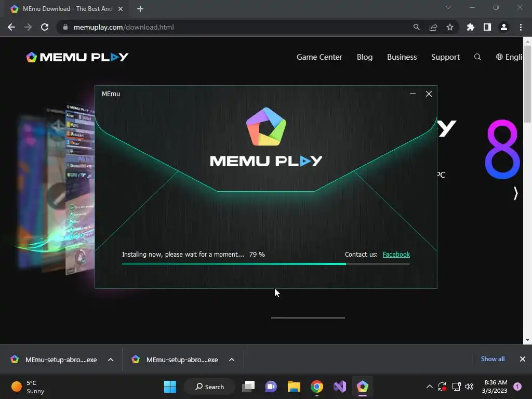This screenshot has width=532, height=399.
Task: Open the notification badge
Action: (x=517, y=387)
